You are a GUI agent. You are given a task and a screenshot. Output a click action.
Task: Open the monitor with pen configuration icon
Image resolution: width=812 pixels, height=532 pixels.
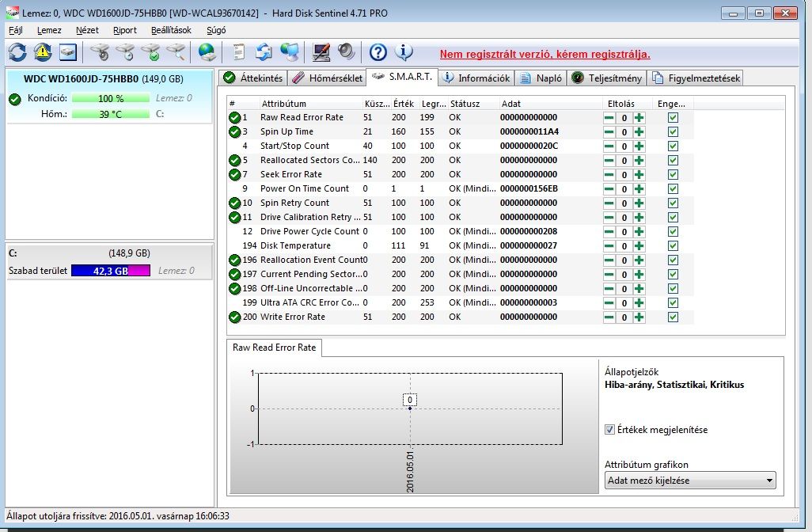tap(321, 51)
